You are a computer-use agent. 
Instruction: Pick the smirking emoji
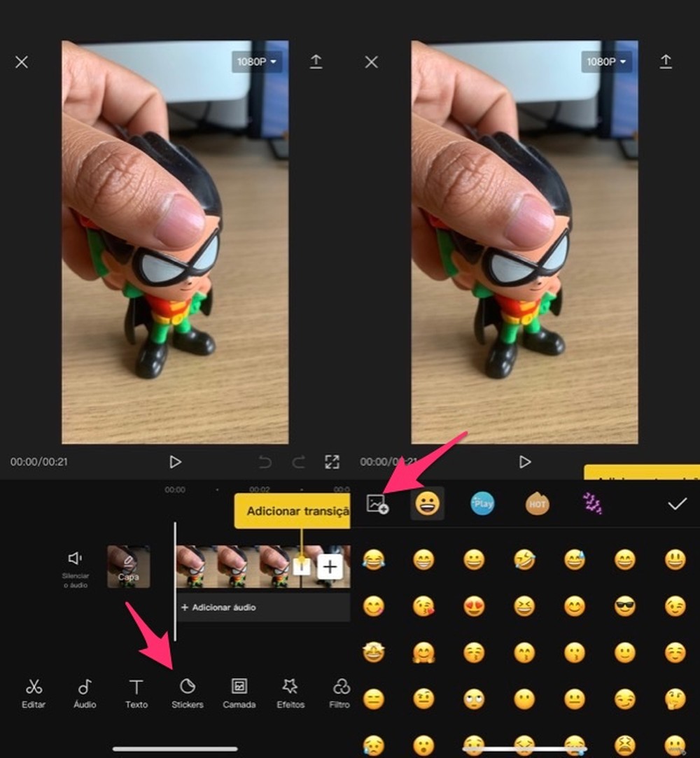pos(625,699)
